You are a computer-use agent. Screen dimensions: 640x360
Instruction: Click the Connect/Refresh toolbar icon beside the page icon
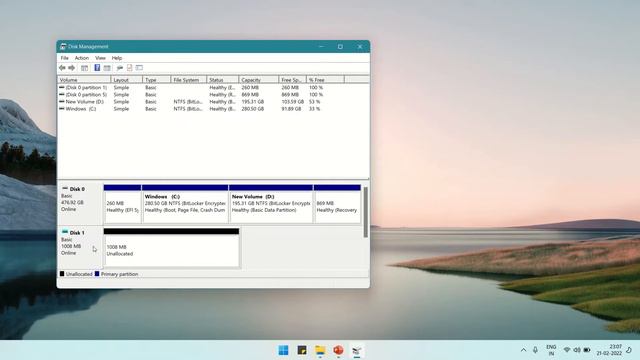point(120,68)
